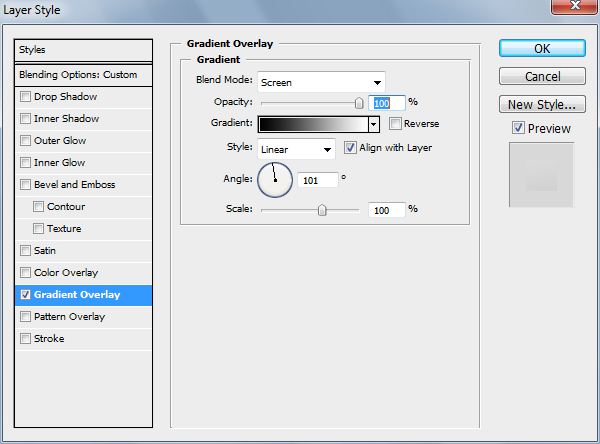Click the Cancel button
The height and width of the screenshot is (444, 600).
pyautogui.click(x=542, y=76)
